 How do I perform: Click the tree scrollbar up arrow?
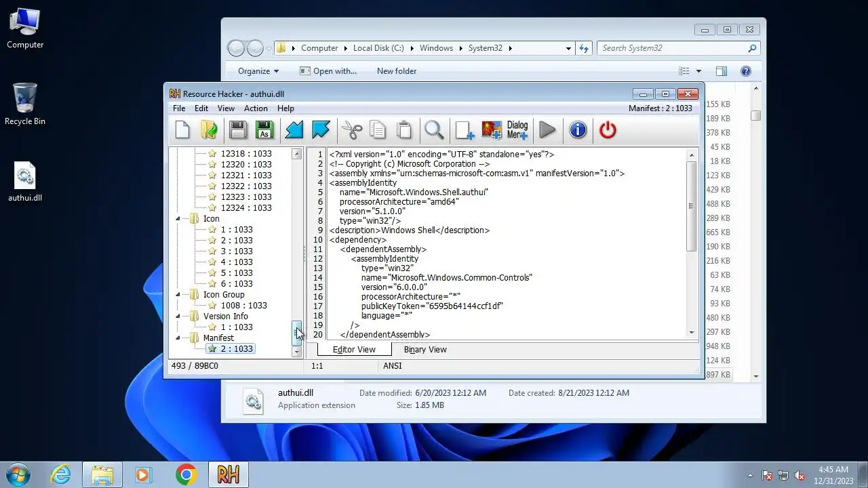click(296, 155)
